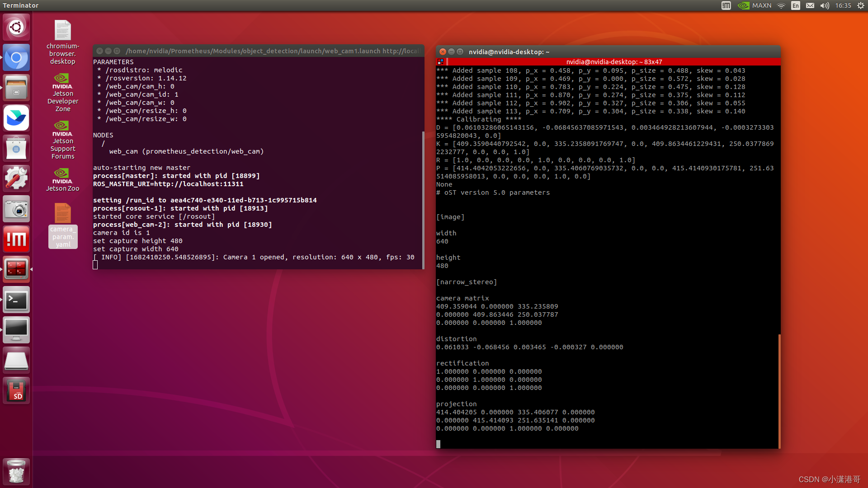The image size is (868, 488).
Task: Click the scrollbar of the calibration terminal
Action: 779,391
